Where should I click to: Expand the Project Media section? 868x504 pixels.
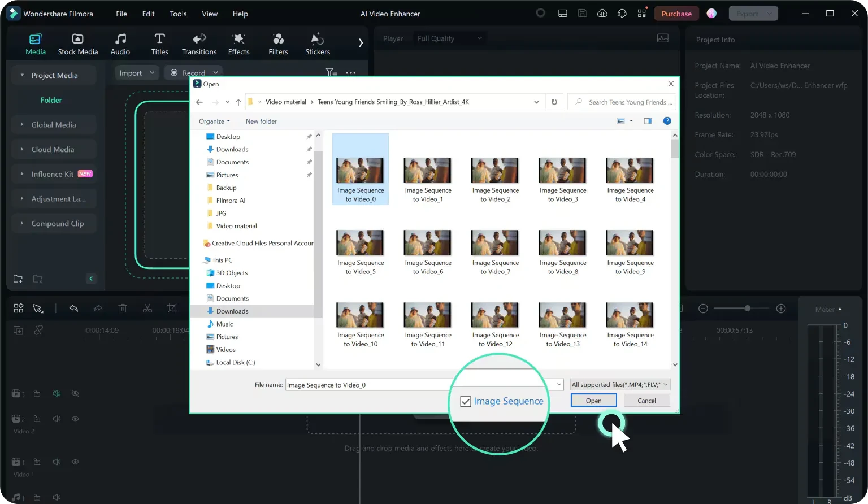click(54, 75)
